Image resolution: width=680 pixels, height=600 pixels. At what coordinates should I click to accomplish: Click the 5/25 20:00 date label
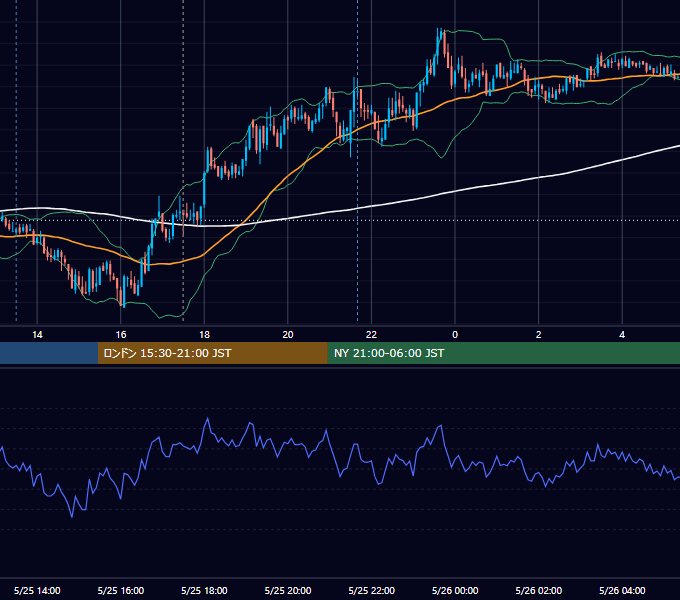click(x=288, y=590)
